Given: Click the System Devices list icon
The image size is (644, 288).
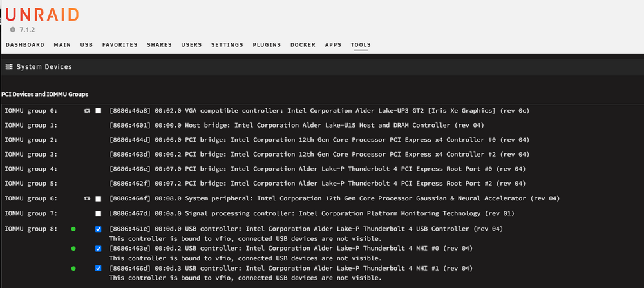Looking at the screenshot, I should click(x=9, y=66).
